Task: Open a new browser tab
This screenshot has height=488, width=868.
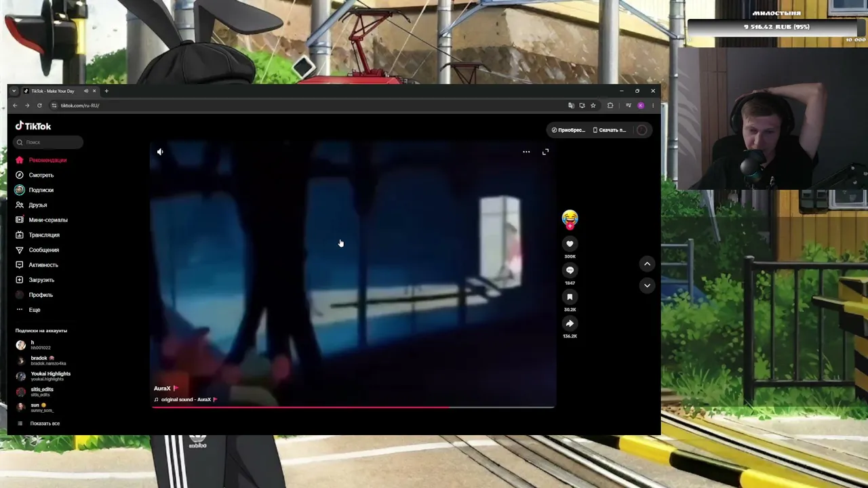Action: pyautogui.click(x=106, y=91)
